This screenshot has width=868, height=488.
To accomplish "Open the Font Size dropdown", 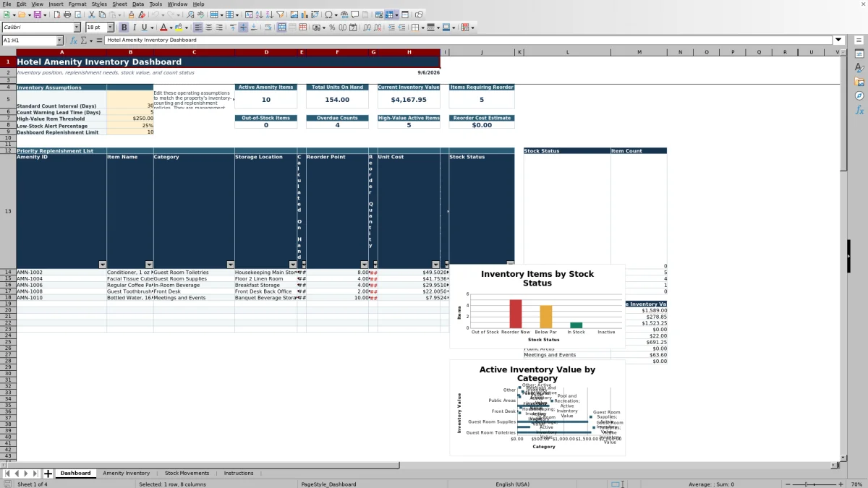I will (110, 27).
